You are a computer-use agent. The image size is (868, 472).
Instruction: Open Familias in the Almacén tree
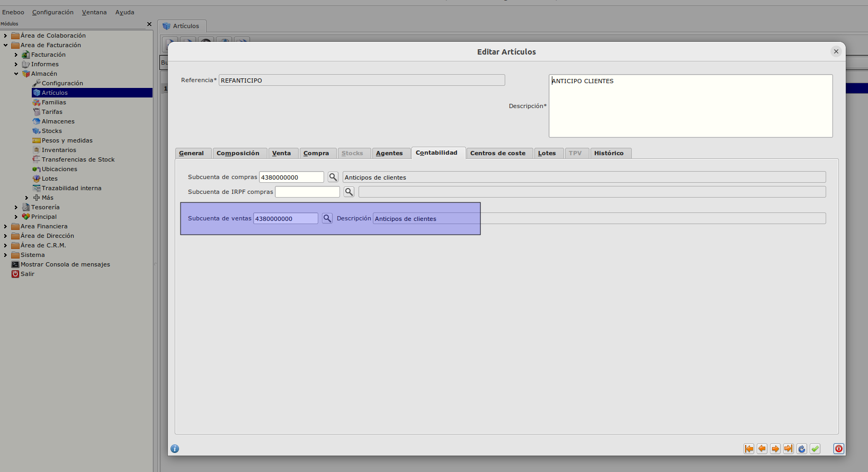click(x=53, y=102)
